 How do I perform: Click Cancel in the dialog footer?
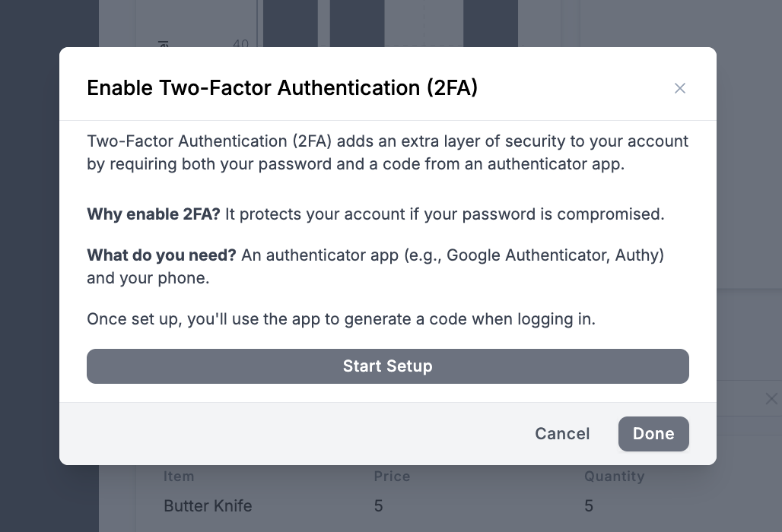click(x=562, y=433)
